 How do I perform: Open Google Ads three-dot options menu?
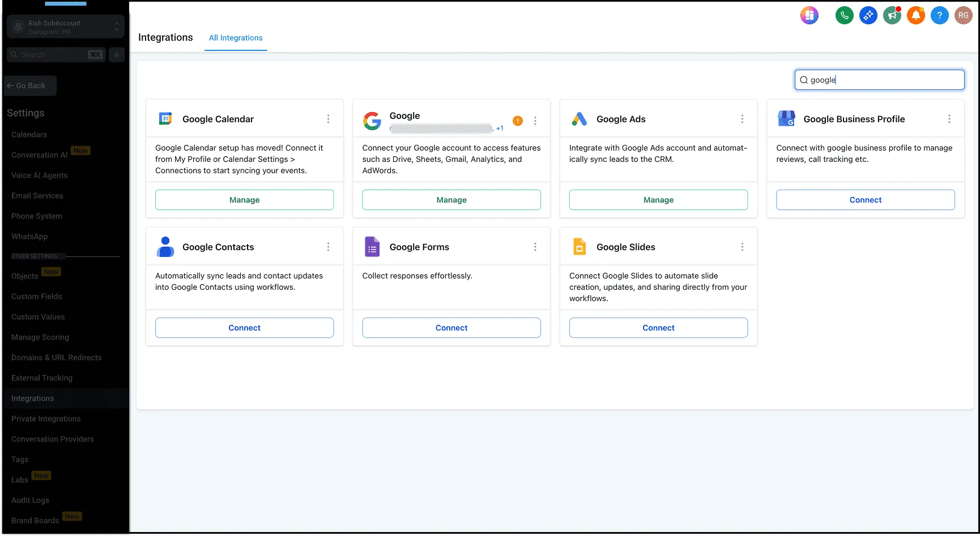pyautogui.click(x=742, y=119)
